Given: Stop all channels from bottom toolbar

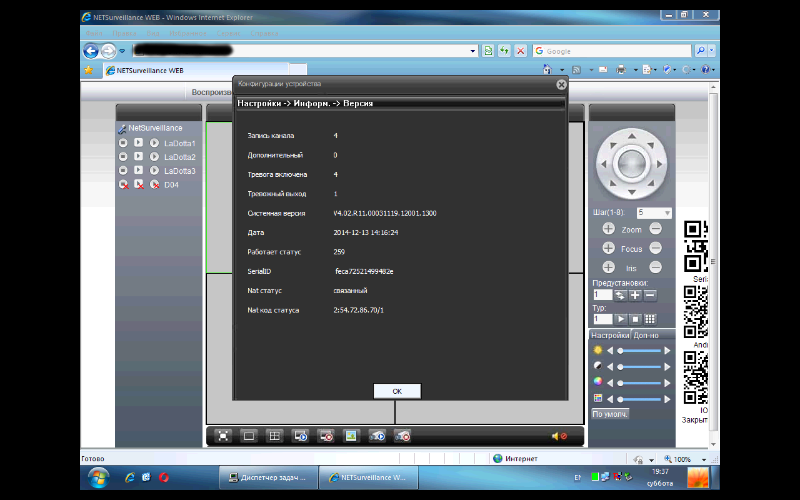Looking at the screenshot, I should coord(326,436).
